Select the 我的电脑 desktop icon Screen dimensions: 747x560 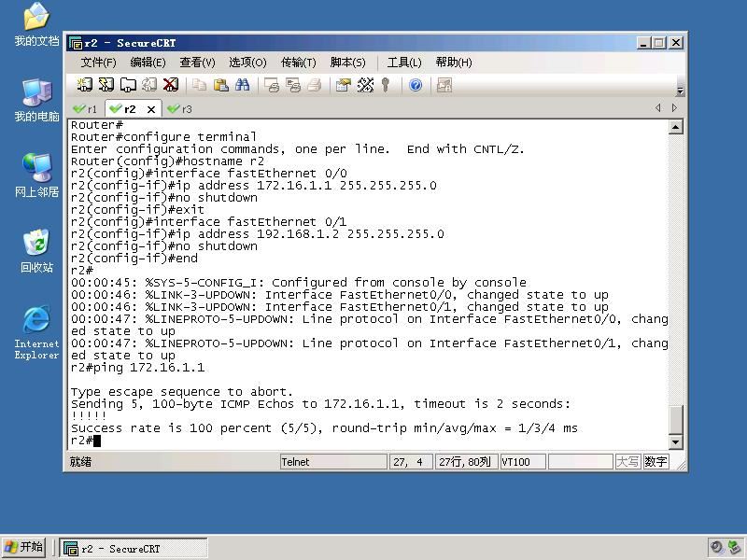[x=36, y=101]
